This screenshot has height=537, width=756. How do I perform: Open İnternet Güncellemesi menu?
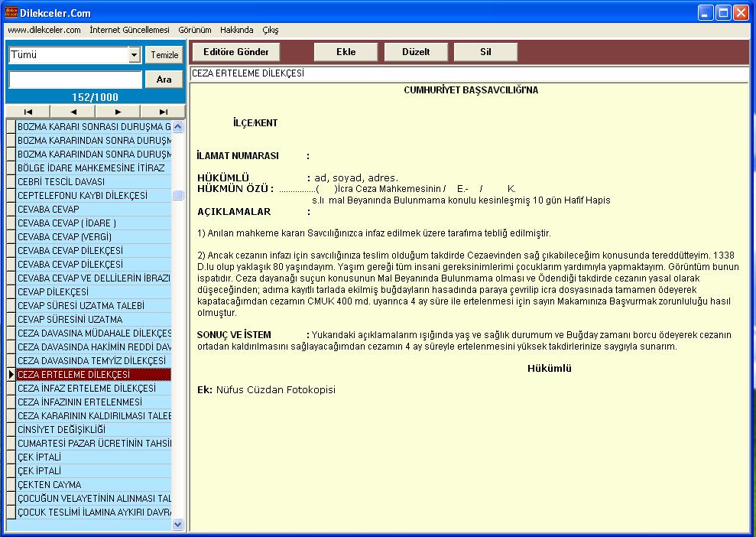tap(129, 30)
